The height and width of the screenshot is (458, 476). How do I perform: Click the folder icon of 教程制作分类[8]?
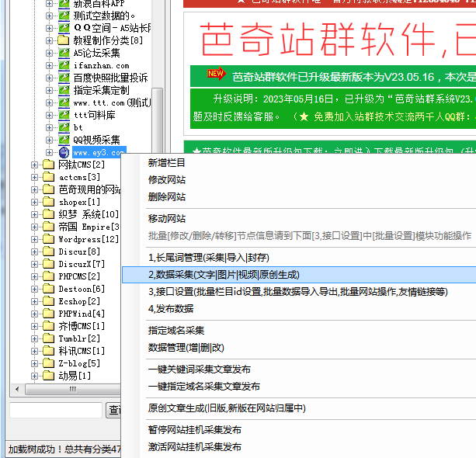(x=64, y=40)
